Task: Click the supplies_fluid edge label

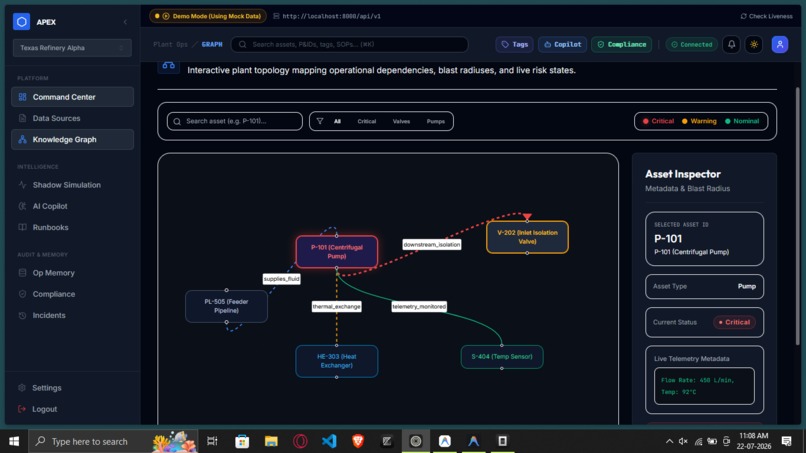Action: pyautogui.click(x=282, y=279)
